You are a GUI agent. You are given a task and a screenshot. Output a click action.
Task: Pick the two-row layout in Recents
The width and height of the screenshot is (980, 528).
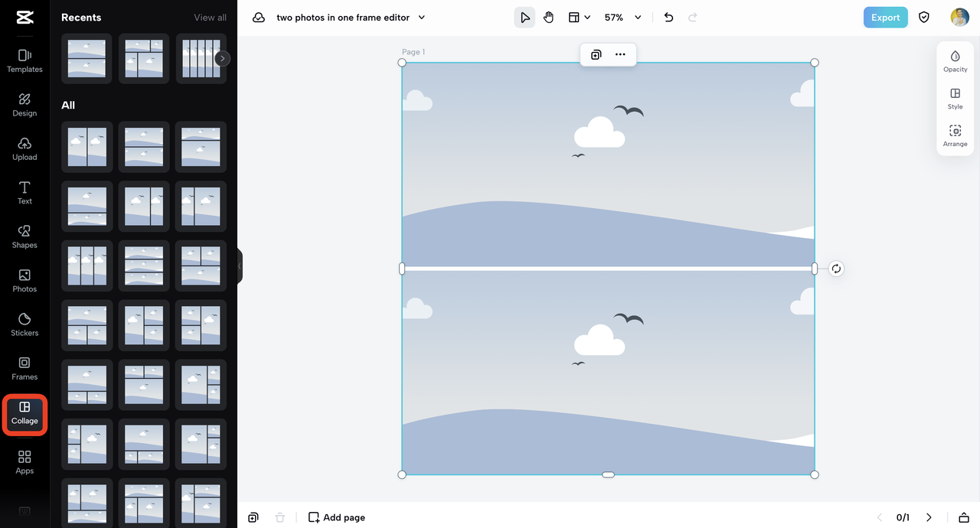[87, 58]
